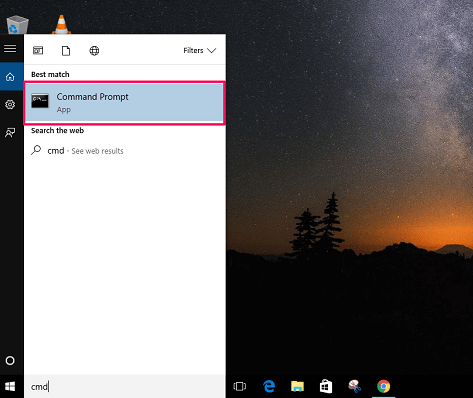Open 'cmd - See web results' suggestion
The width and height of the screenshot is (473, 398).
point(124,151)
